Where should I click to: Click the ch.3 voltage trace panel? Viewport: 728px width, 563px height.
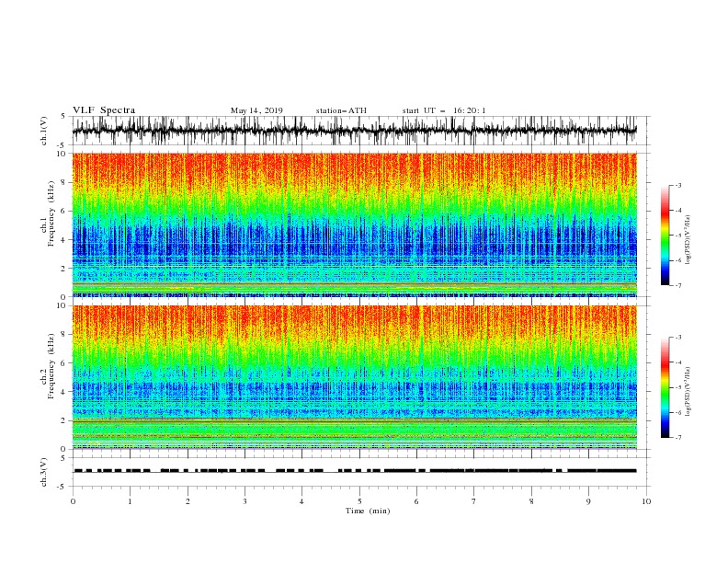[x=360, y=472]
